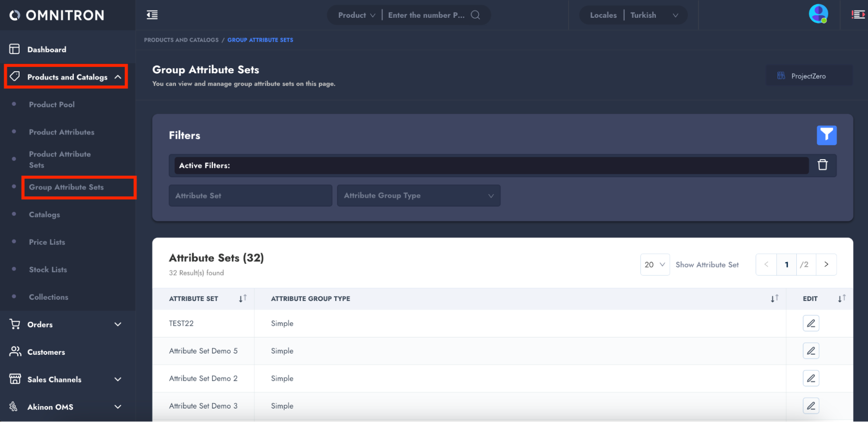Collapse the sidebar using the menu icon

pos(152,15)
